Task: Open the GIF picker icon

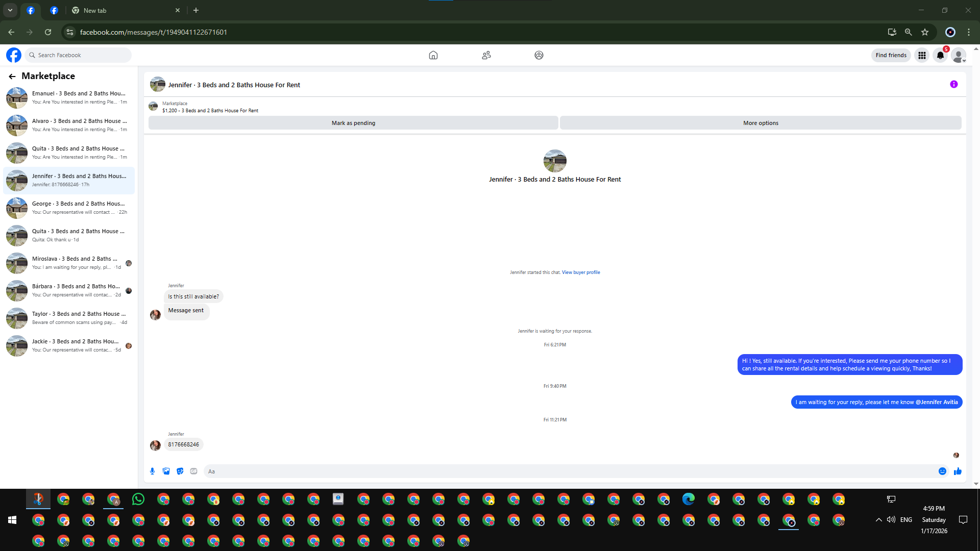Action: (193, 471)
